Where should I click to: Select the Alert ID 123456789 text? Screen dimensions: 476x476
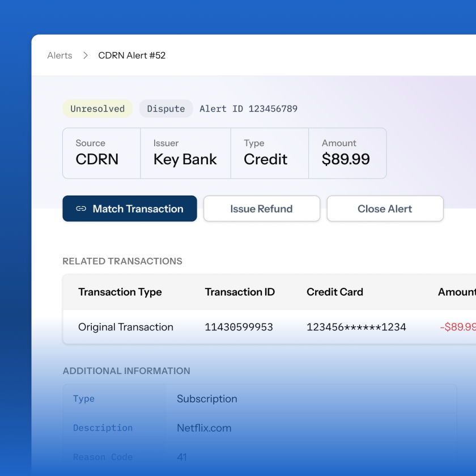248,109
